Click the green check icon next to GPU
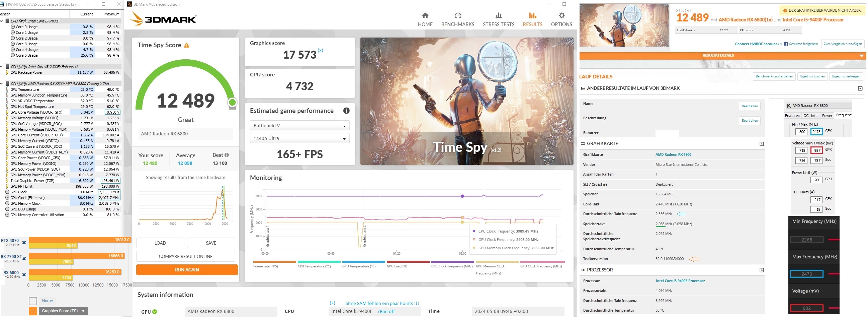 tap(155, 312)
